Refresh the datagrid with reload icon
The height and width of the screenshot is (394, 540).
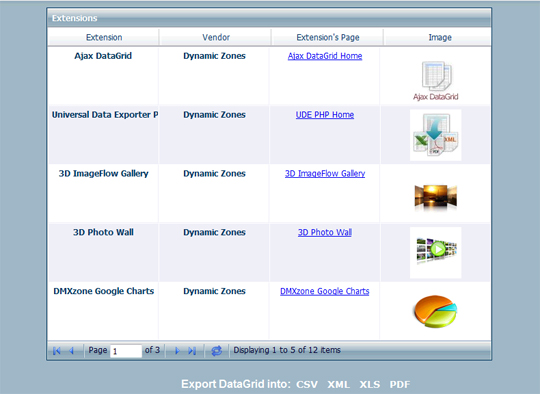point(217,351)
